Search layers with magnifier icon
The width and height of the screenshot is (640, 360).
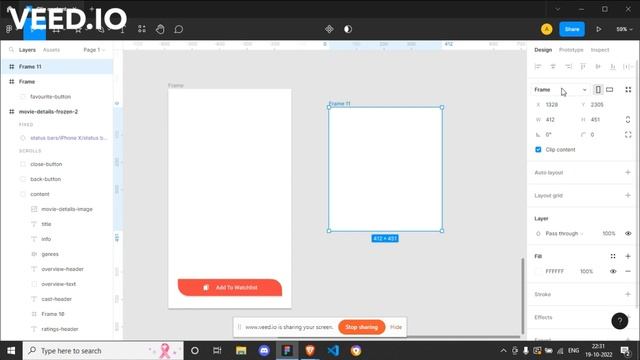(x=11, y=50)
